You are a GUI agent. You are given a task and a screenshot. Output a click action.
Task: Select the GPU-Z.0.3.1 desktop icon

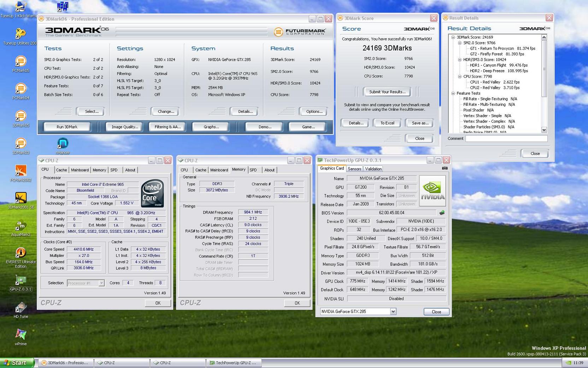pos(20,283)
